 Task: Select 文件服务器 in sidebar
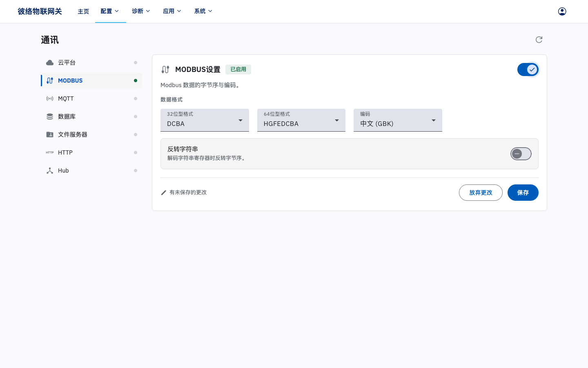tap(91, 135)
